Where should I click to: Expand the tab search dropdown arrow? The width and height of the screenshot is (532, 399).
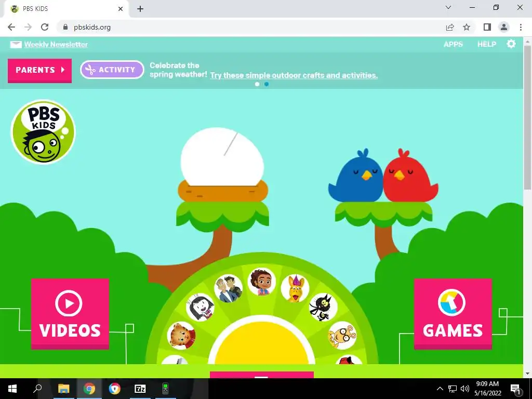click(448, 7)
